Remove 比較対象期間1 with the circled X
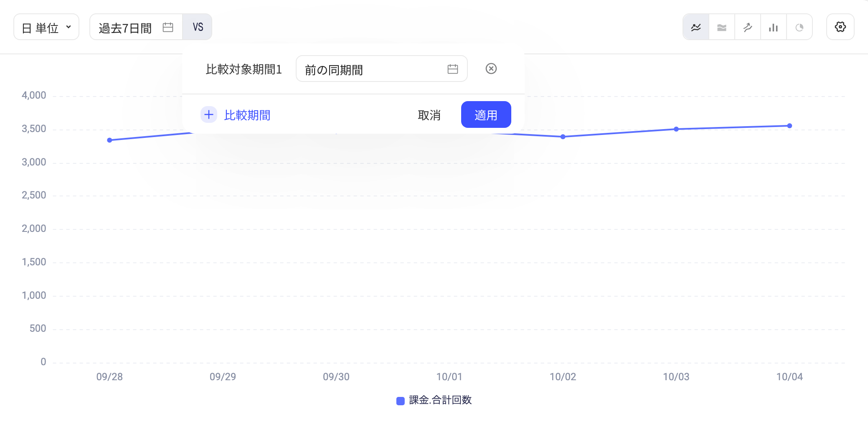Screen dimensions: 868x427 coord(491,69)
